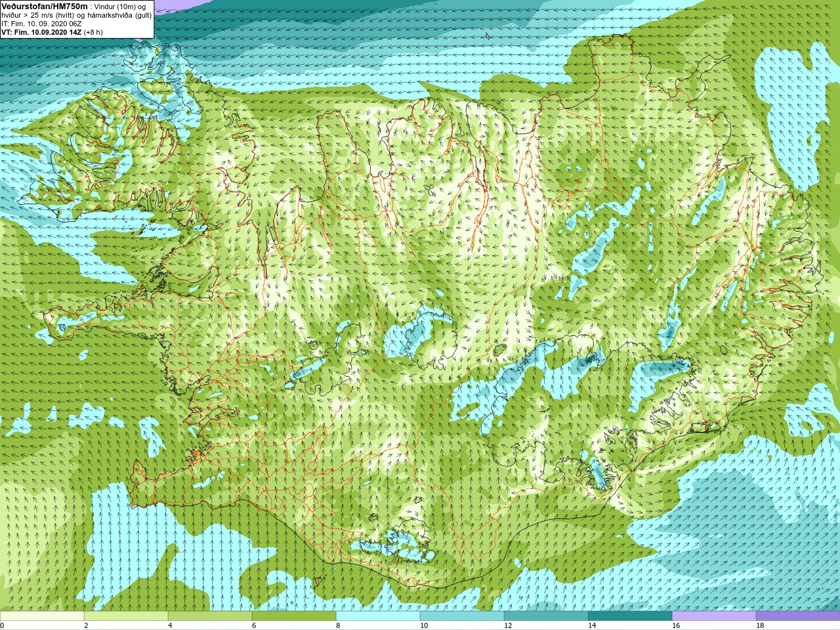The height and width of the screenshot is (630, 840).
Task: Click the legend scale label "16"
Action: click(x=676, y=625)
